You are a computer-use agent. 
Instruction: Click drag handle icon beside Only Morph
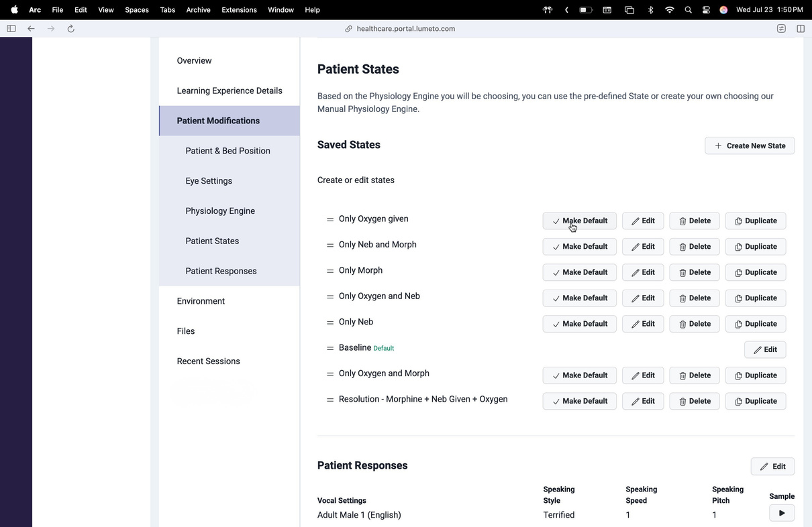point(330,272)
